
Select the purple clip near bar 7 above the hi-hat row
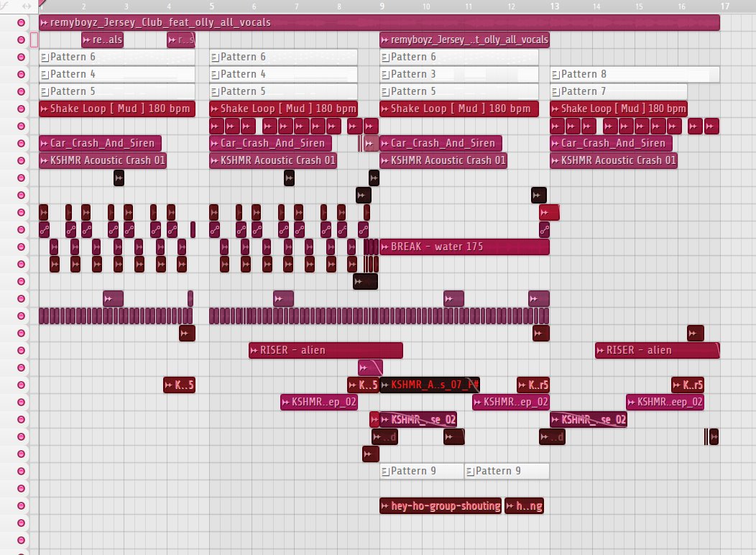(x=283, y=299)
